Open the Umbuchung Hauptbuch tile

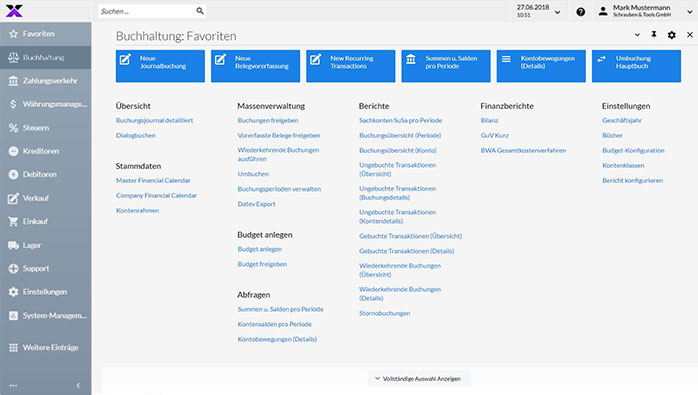coord(637,66)
